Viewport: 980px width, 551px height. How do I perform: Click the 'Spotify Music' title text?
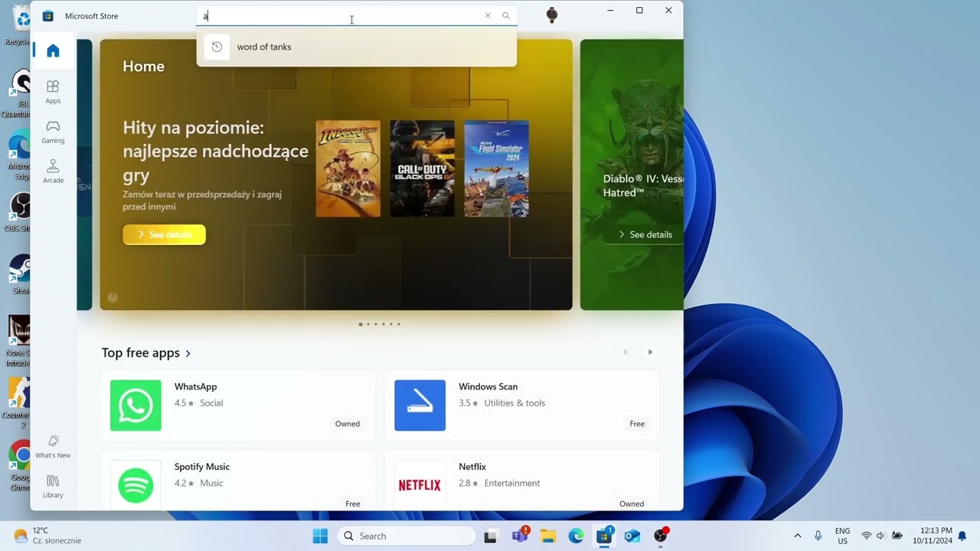click(202, 467)
